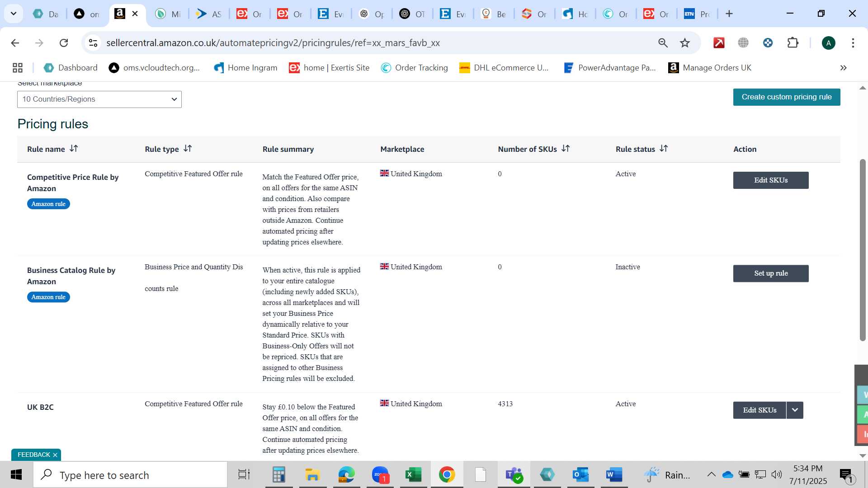Click Create custom pricing rule
The width and height of the screenshot is (868, 488).
(x=787, y=97)
